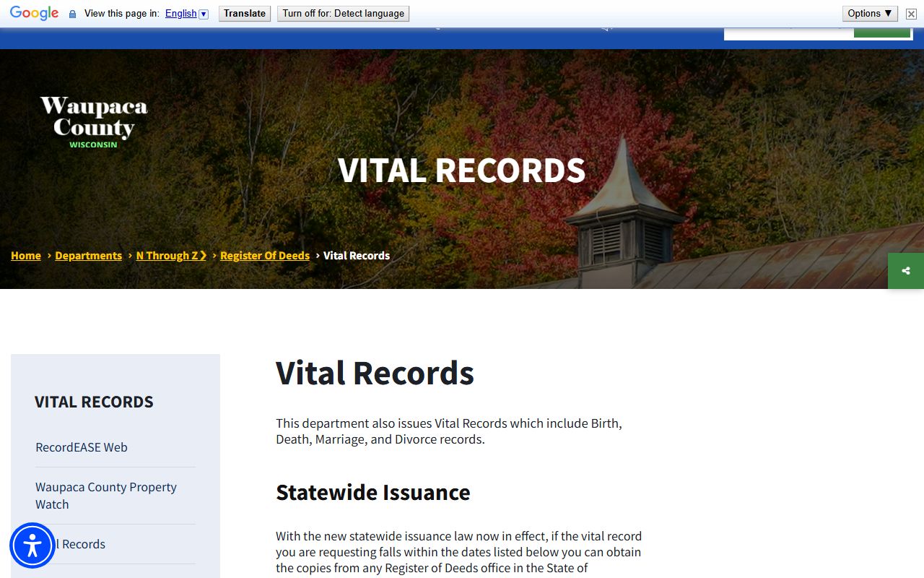Click the padlock icon beside View this page
This screenshot has width=924, height=578.
(x=72, y=14)
